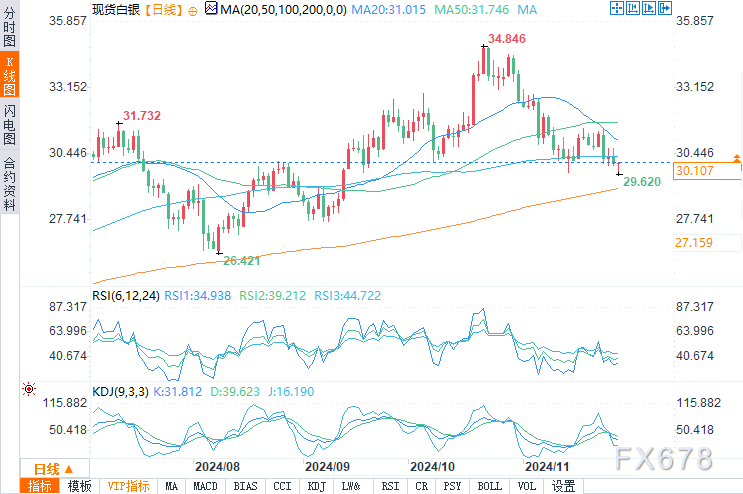Click the 34.846 high price label
The height and width of the screenshot is (494, 743).
pos(507,39)
